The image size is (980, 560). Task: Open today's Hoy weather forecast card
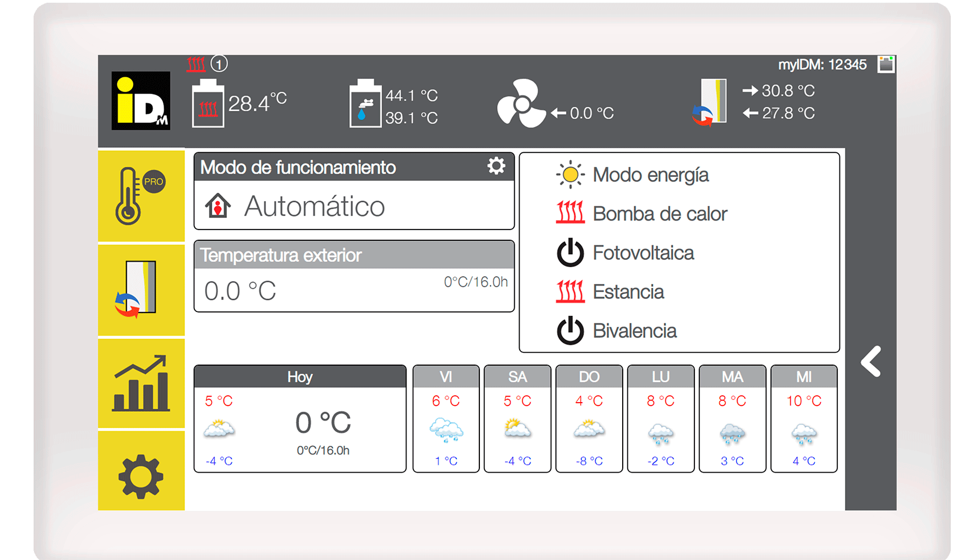[x=300, y=419]
